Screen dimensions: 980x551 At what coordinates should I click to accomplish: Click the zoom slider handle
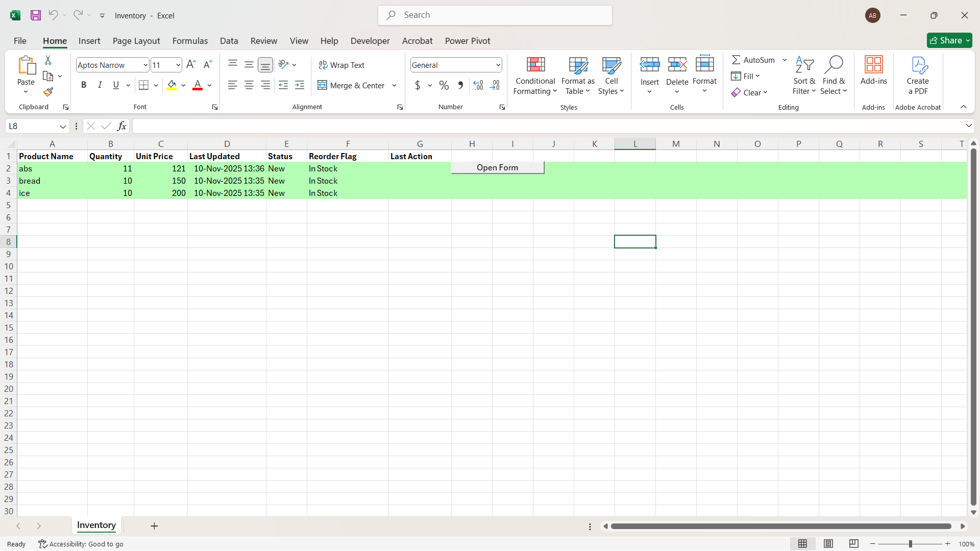(910, 544)
